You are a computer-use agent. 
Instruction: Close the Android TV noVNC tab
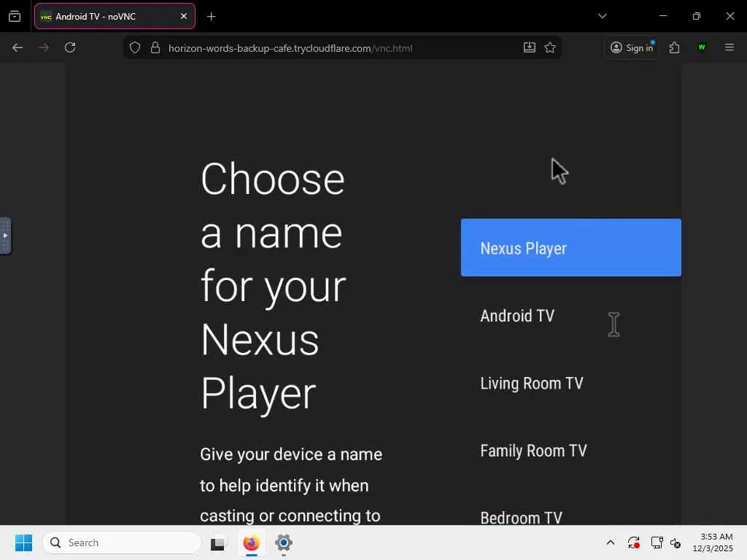click(x=184, y=16)
